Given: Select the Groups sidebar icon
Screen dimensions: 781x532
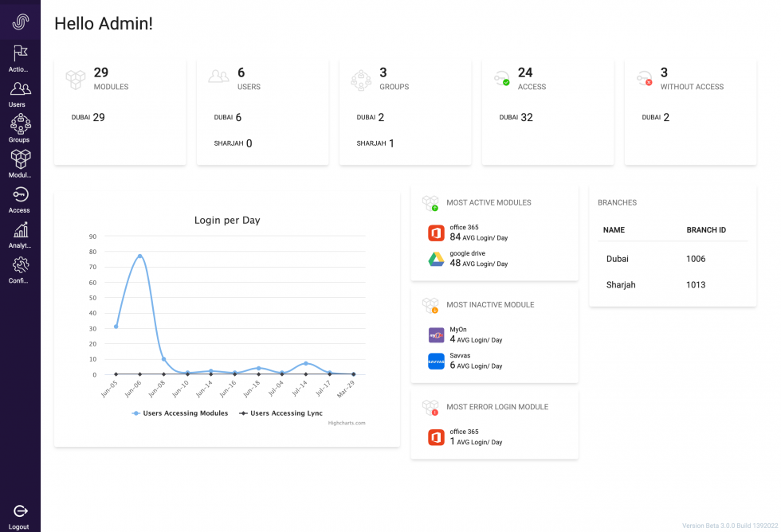Looking at the screenshot, I should click(x=19, y=126).
